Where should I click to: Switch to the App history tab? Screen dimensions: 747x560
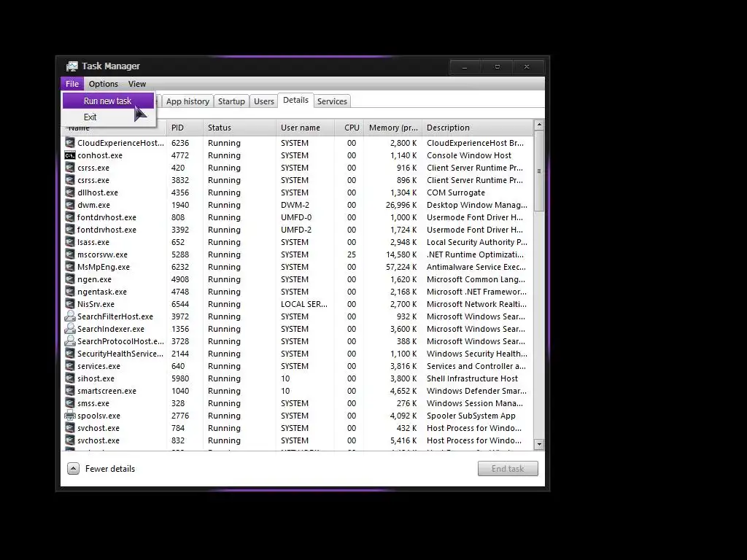coord(187,101)
